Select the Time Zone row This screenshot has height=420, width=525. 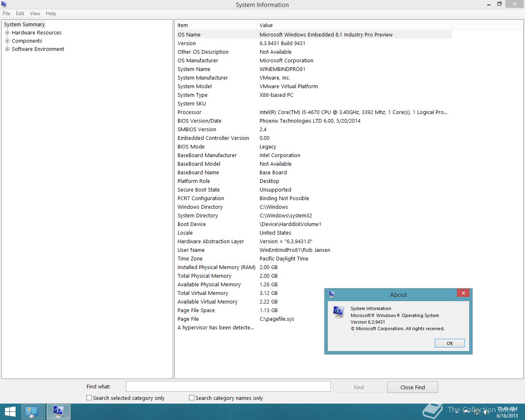pyautogui.click(x=314, y=258)
